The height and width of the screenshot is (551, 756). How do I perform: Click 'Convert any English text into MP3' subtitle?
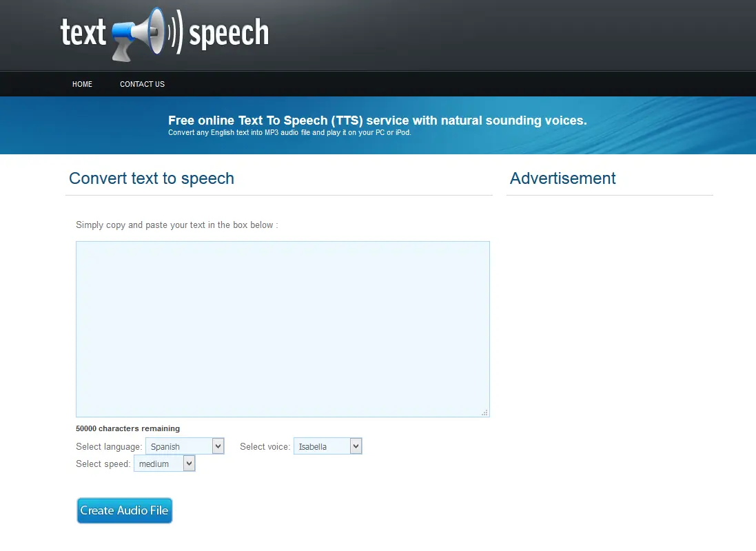point(289,132)
